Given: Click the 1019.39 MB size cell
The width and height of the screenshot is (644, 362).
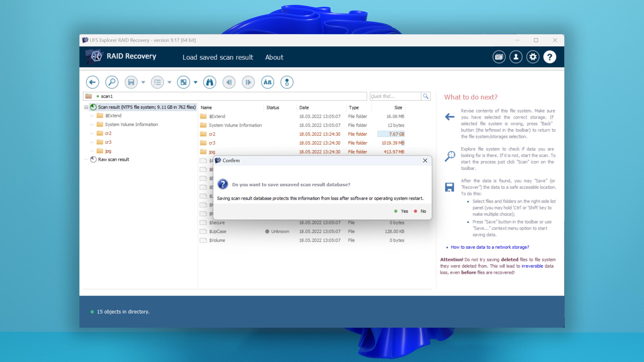Looking at the screenshot, I should coord(393,143).
